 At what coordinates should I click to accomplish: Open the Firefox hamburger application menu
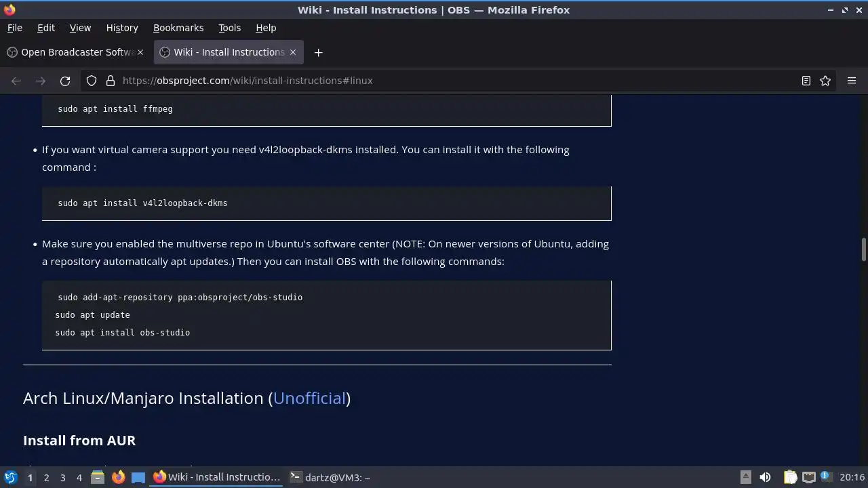(x=852, y=81)
